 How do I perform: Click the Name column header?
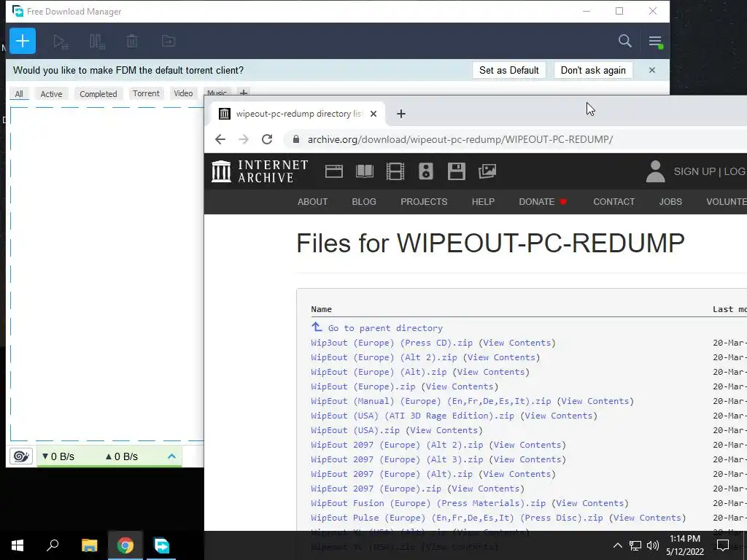321,309
